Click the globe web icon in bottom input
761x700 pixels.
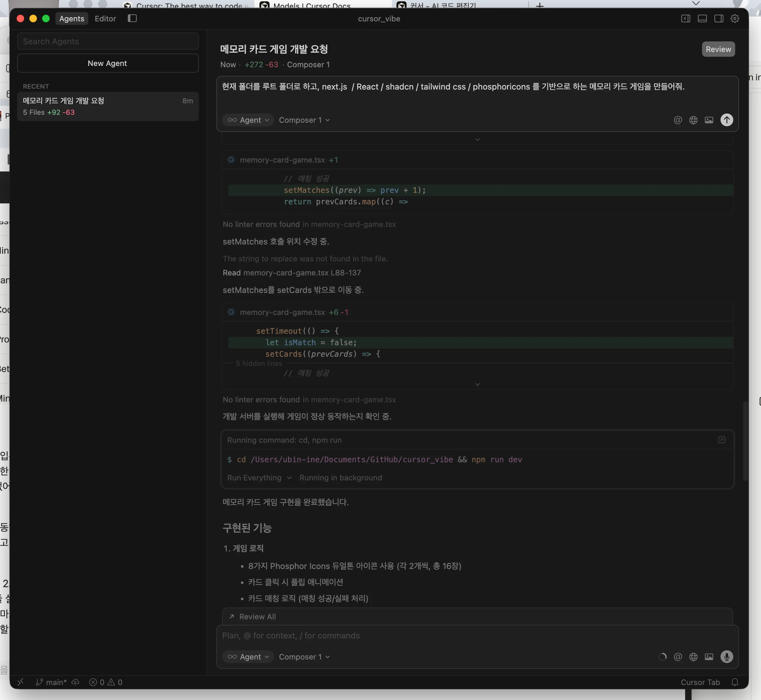(693, 657)
